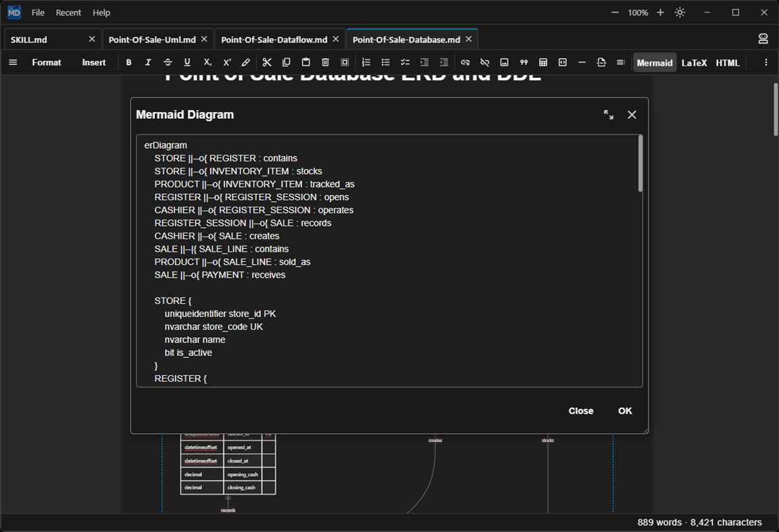Delete with the trash icon
Image resolution: width=779 pixels, height=532 pixels.
325,63
